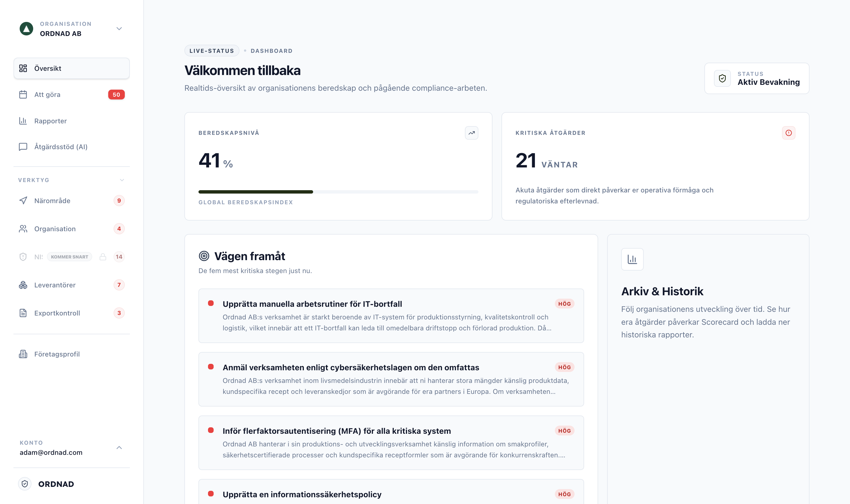This screenshot has height=504, width=850.
Task: Click the Leverantörer cubes icon
Action: point(23,285)
